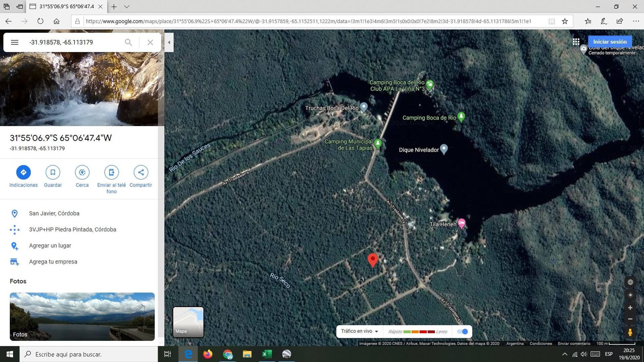Open the Windows Start menu

tap(10, 354)
